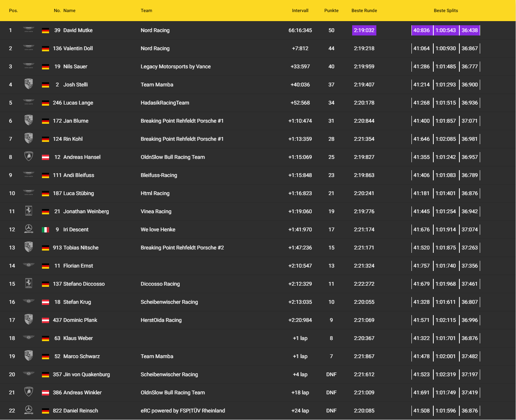Click the purple best lap 2:19:032

(x=364, y=30)
